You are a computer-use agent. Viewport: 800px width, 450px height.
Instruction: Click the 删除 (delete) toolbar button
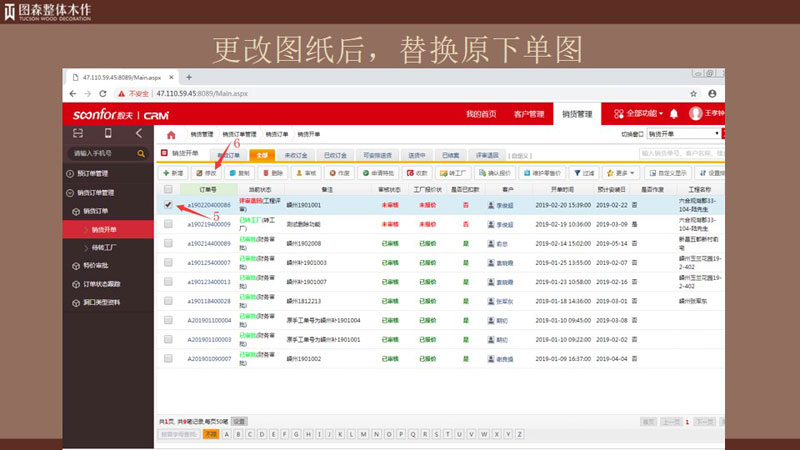coord(273,173)
